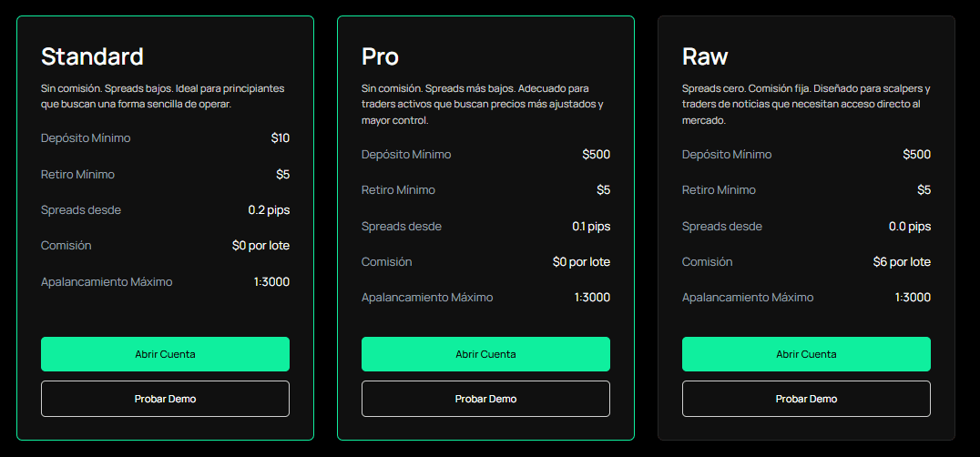Click the $10 minimum deposit value
Screen dimensions: 980x457
280,138
